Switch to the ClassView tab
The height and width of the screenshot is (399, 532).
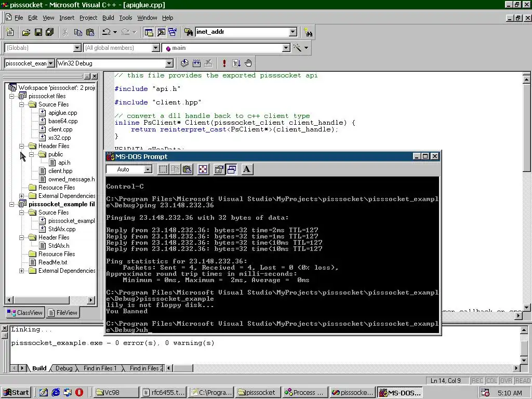point(25,313)
